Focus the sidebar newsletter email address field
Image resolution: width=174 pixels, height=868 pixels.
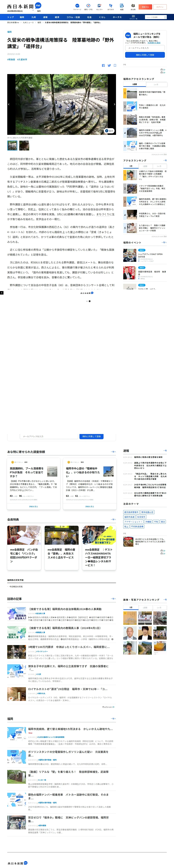(x=145, y=48)
